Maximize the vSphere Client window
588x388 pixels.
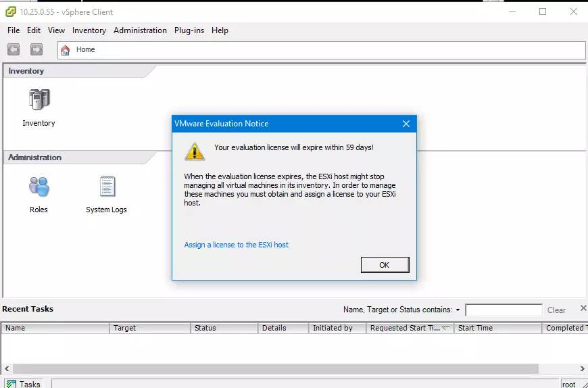(x=543, y=11)
